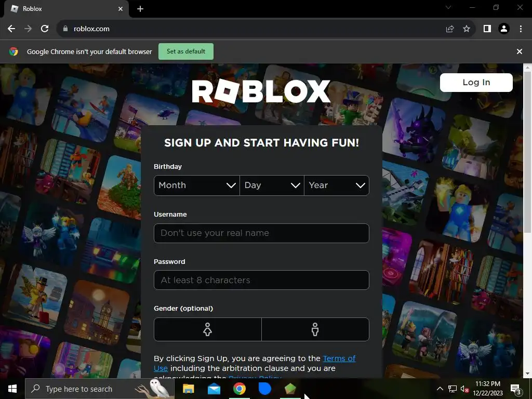The width and height of the screenshot is (532, 399).
Task: Focus the Password input field
Action: point(262,280)
